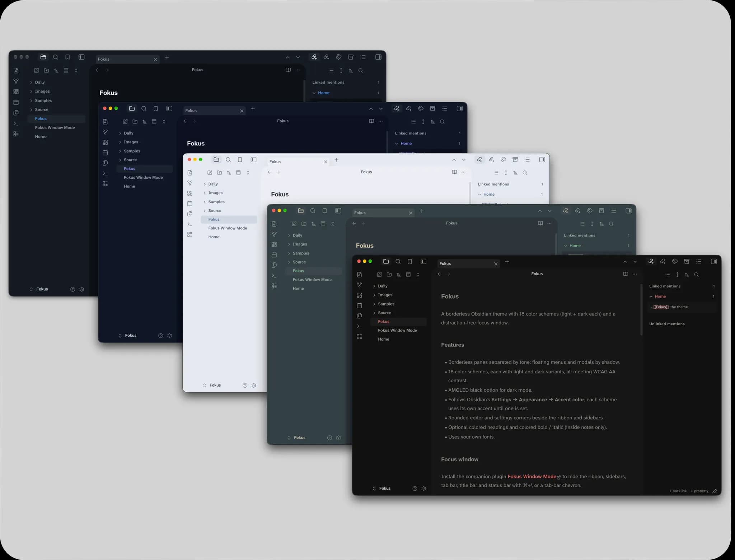Open the files folder icon in front window
Viewport: 735px width, 560px height.
click(386, 262)
